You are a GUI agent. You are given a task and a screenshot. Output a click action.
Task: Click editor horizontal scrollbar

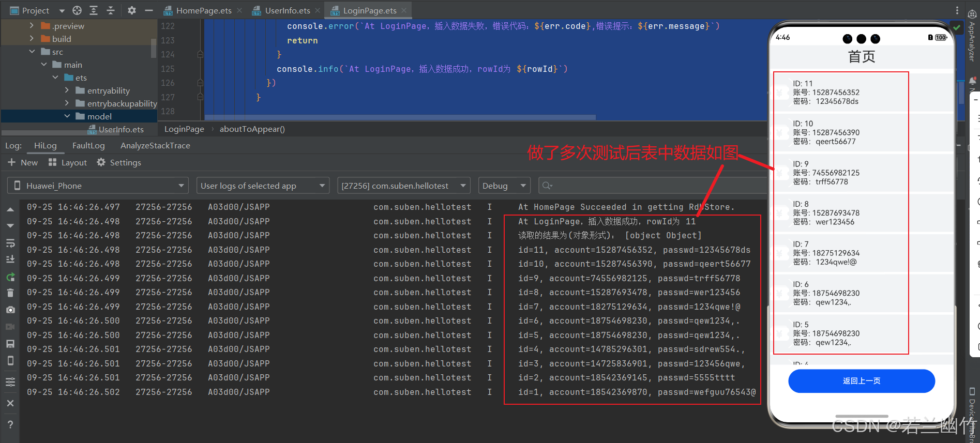tap(400, 117)
